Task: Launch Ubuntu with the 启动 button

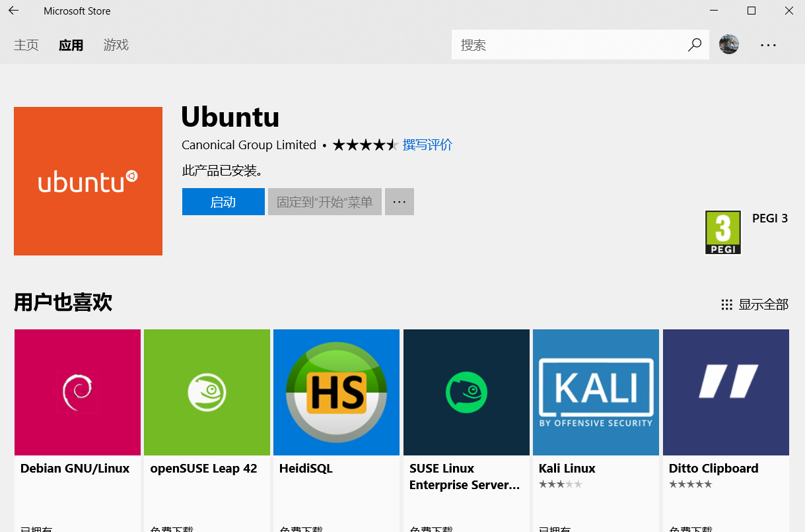Action: [223, 202]
